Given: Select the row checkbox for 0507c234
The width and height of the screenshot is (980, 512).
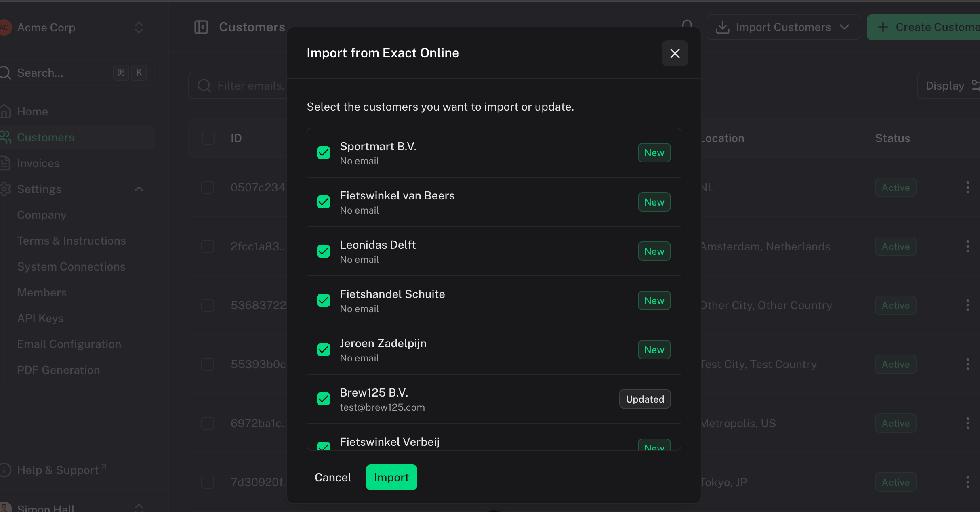Looking at the screenshot, I should click(208, 187).
